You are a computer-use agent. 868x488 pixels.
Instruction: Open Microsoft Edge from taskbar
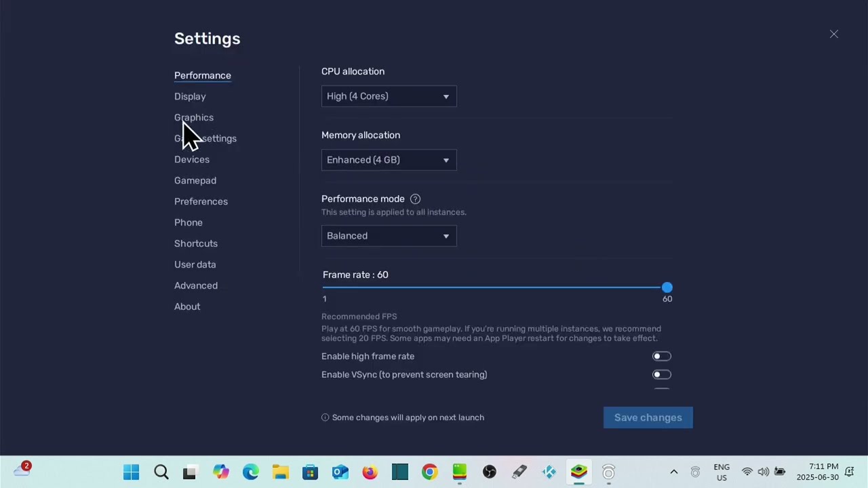point(250,472)
